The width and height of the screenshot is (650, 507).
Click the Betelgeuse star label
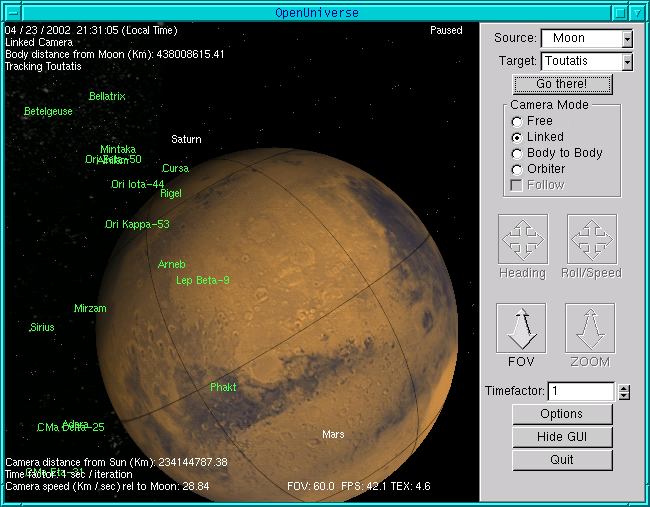point(48,112)
